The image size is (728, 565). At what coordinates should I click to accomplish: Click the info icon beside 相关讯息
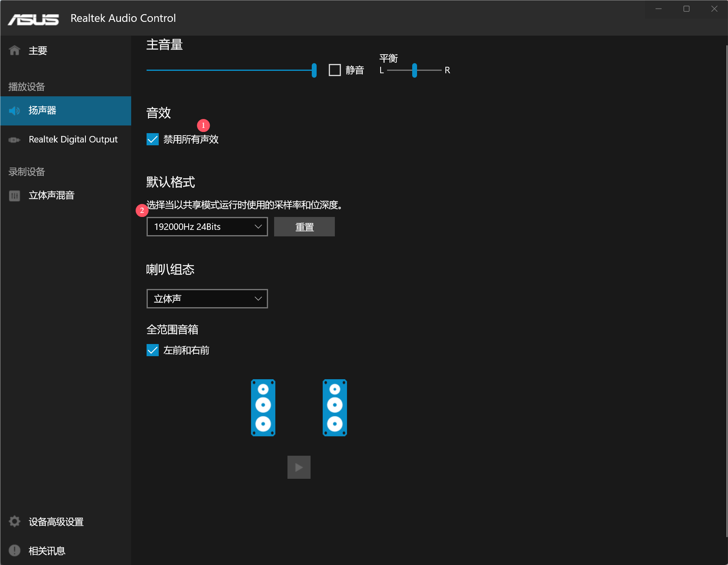(x=15, y=550)
